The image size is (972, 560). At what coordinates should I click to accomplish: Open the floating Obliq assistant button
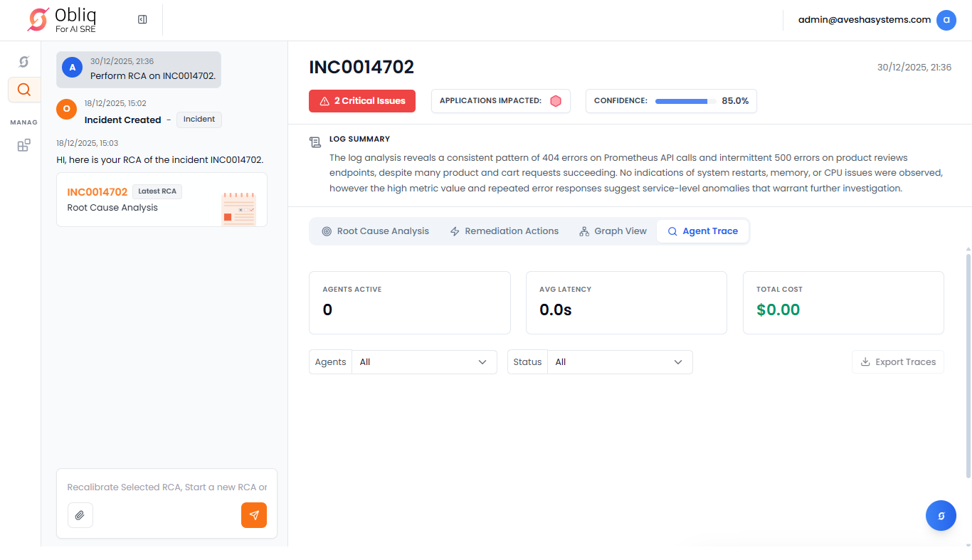[x=941, y=516]
